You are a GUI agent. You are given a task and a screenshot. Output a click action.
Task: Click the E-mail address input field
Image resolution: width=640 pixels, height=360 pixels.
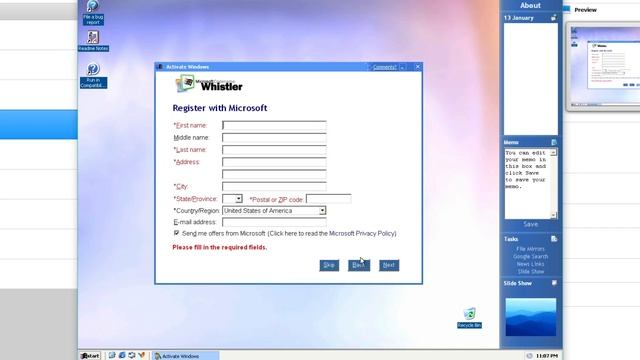[274, 222]
